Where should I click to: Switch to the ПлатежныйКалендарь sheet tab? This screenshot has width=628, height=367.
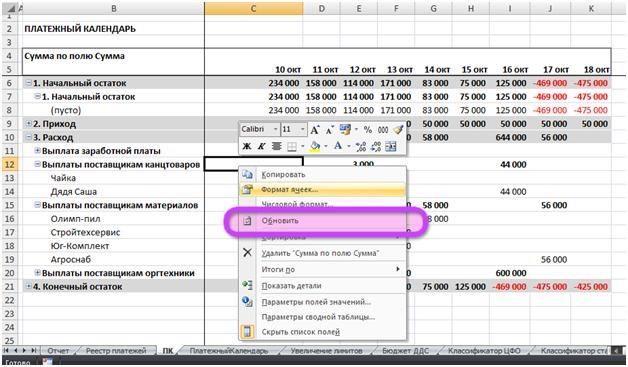click(x=229, y=351)
